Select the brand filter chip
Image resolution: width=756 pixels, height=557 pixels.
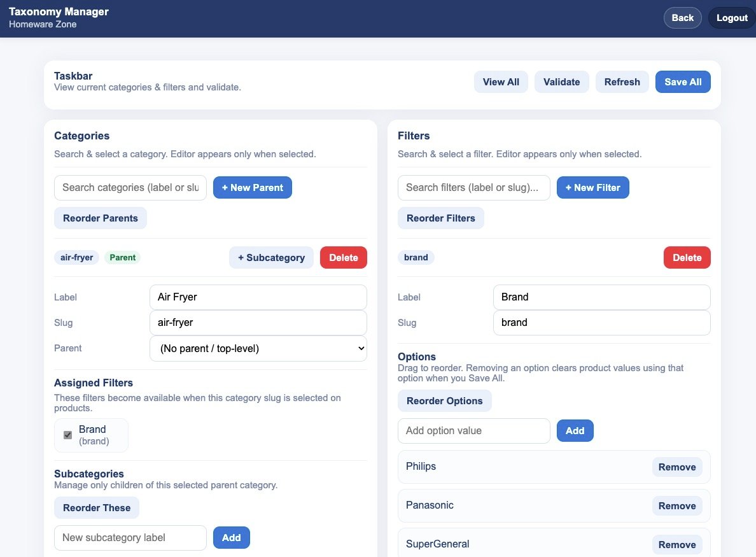[x=416, y=257]
